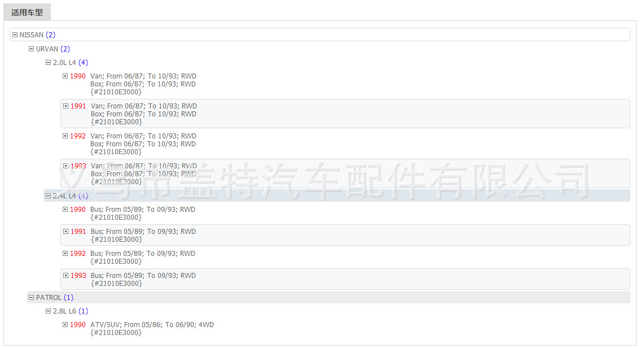
Task: Expand the 1990 Bus row under 2.4L L4
Action: pos(65,210)
